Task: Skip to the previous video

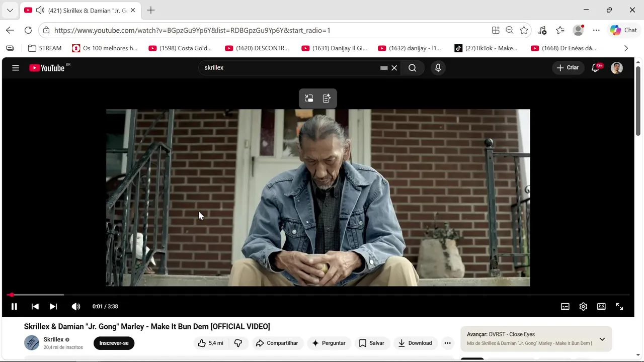Action: [x=35, y=306]
